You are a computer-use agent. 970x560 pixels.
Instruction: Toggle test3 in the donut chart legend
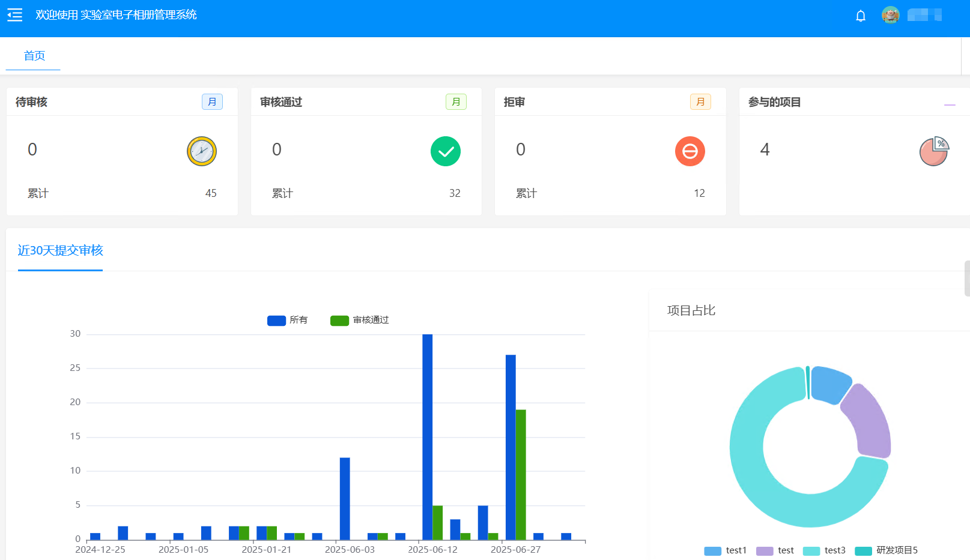[x=824, y=550]
